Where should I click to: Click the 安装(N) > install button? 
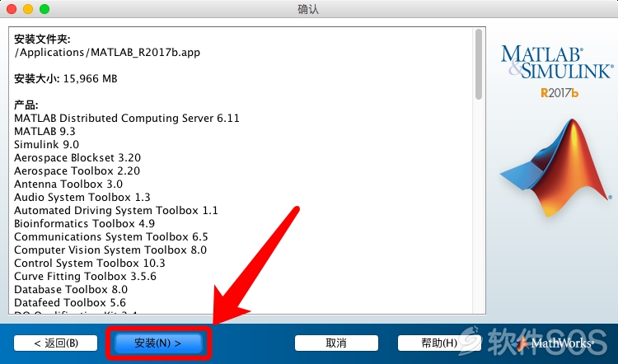pos(158,343)
